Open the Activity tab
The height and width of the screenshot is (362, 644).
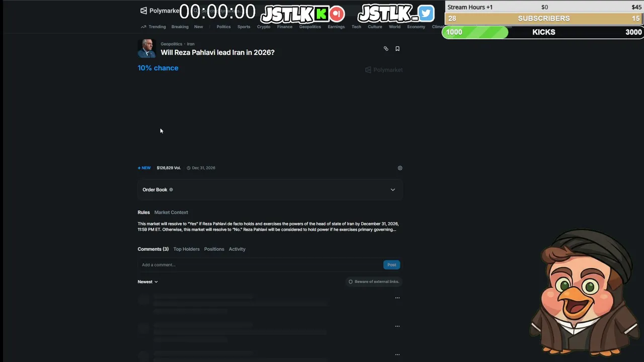coord(237,249)
